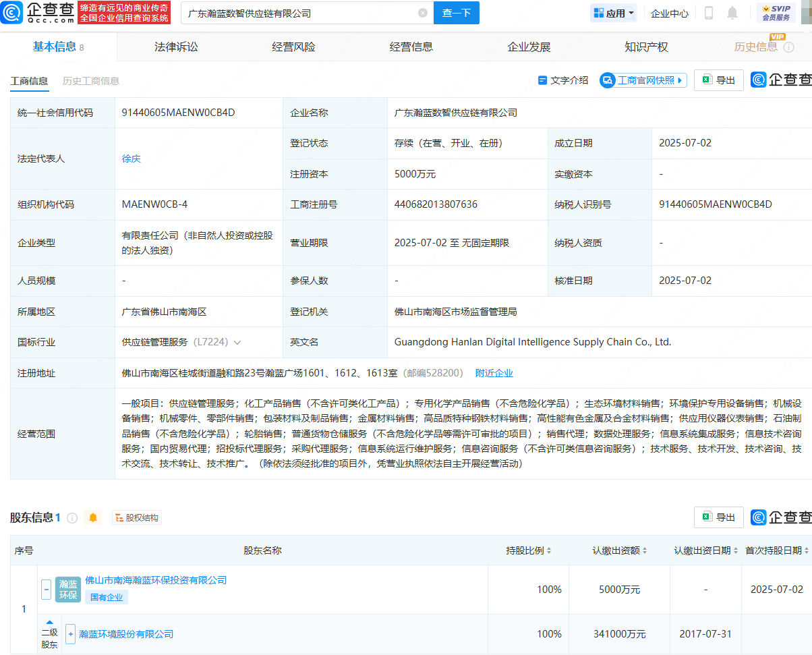Open 股权结构 chart
Viewport: 812px width, 655px height.
(x=137, y=518)
